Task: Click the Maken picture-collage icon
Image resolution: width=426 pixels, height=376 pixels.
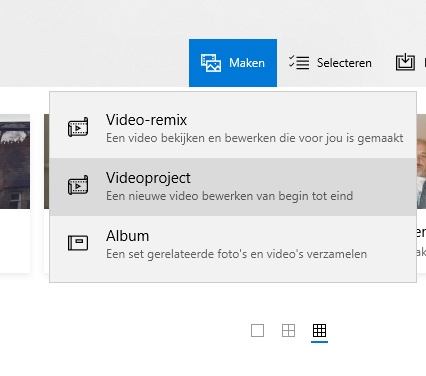Action: click(211, 63)
